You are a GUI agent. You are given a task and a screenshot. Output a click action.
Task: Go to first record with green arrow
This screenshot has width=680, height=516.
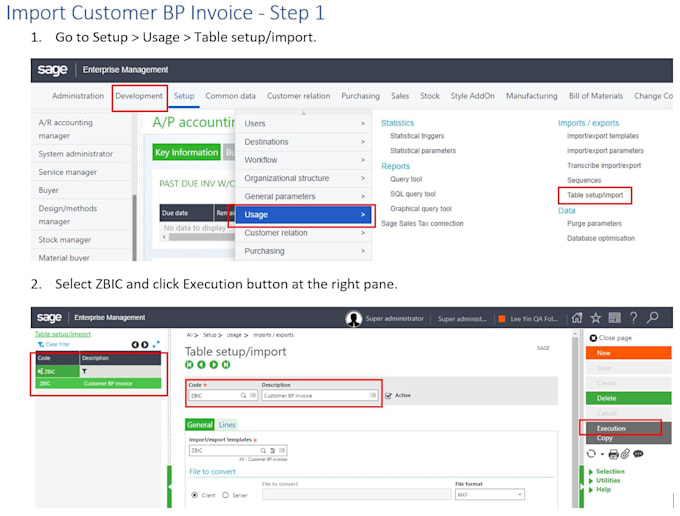coord(189,365)
